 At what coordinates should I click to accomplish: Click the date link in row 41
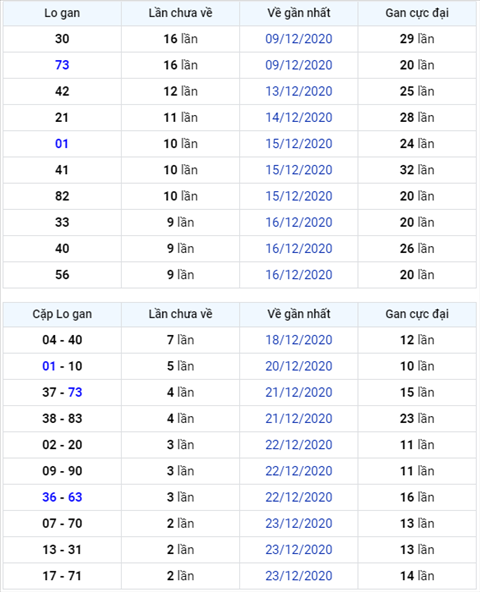[x=299, y=170]
